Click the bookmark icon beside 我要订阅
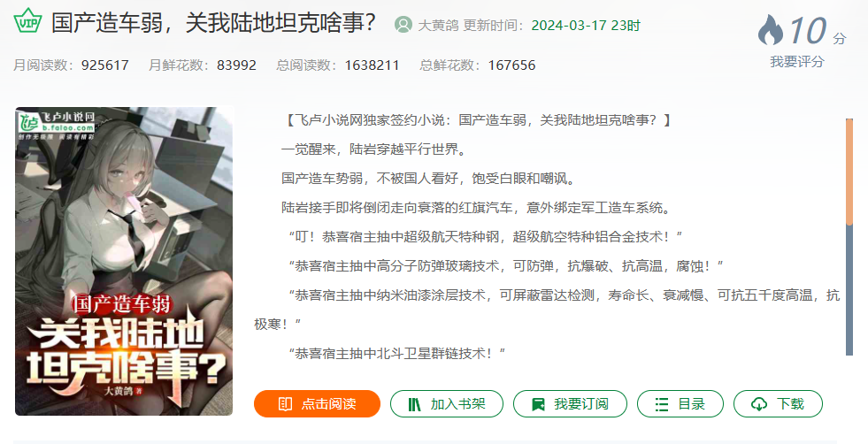This screenshot has width=868, height=444. click(537, 404)
